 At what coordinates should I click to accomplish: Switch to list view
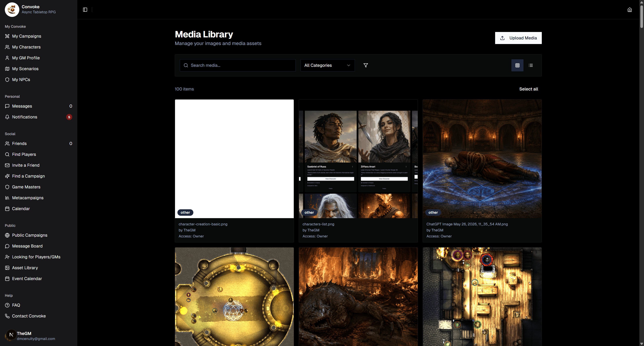tap(531, 65)
